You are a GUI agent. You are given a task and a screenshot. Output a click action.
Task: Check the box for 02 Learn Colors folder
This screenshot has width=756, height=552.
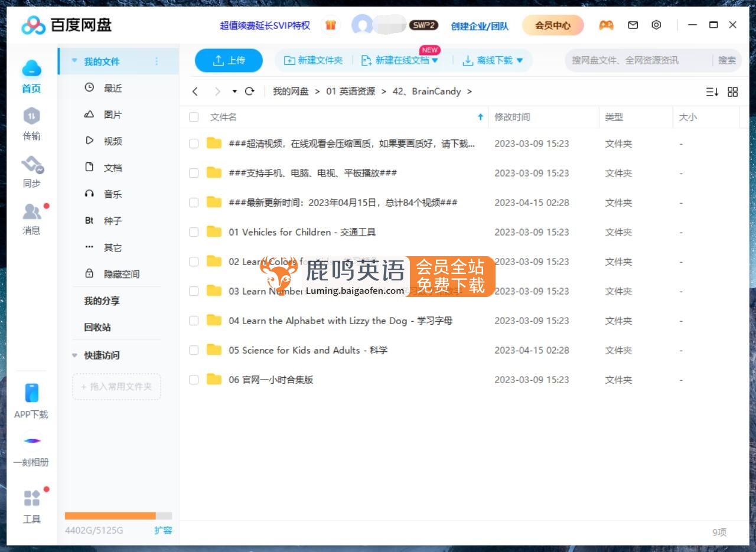(194, 262)
